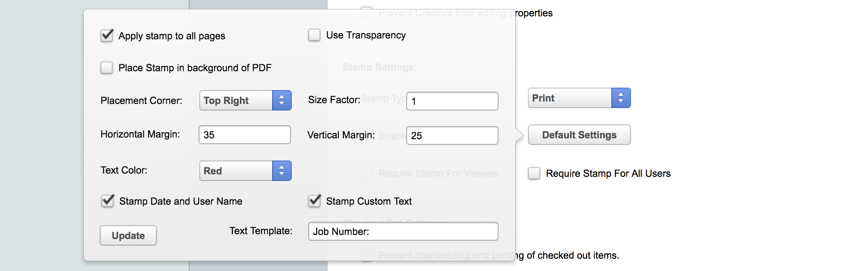Click the Update button
The height and width of the screenshot is (271, 868).
pos(128,235)
